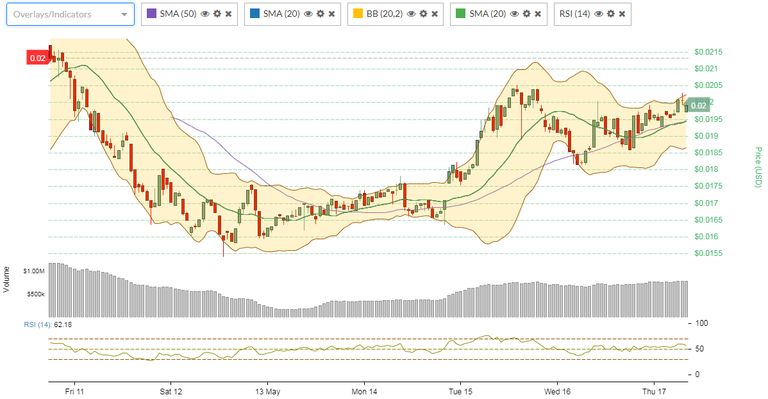This screenshot has width=768, height=399.
Task: Click the RSI axis value 100
Action: pyautogui.click(x=702, y=323)
